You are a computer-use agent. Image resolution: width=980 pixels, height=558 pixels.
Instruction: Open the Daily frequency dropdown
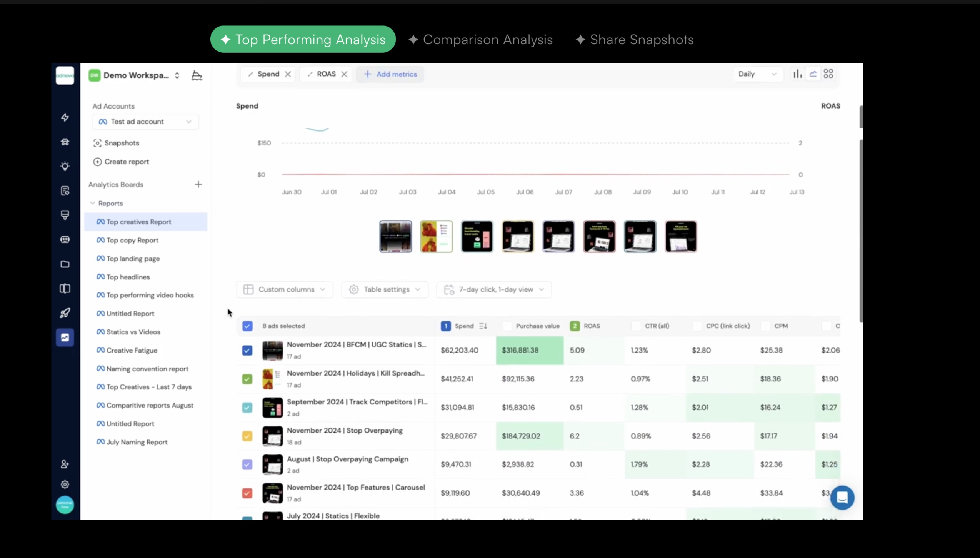(757, 74)
